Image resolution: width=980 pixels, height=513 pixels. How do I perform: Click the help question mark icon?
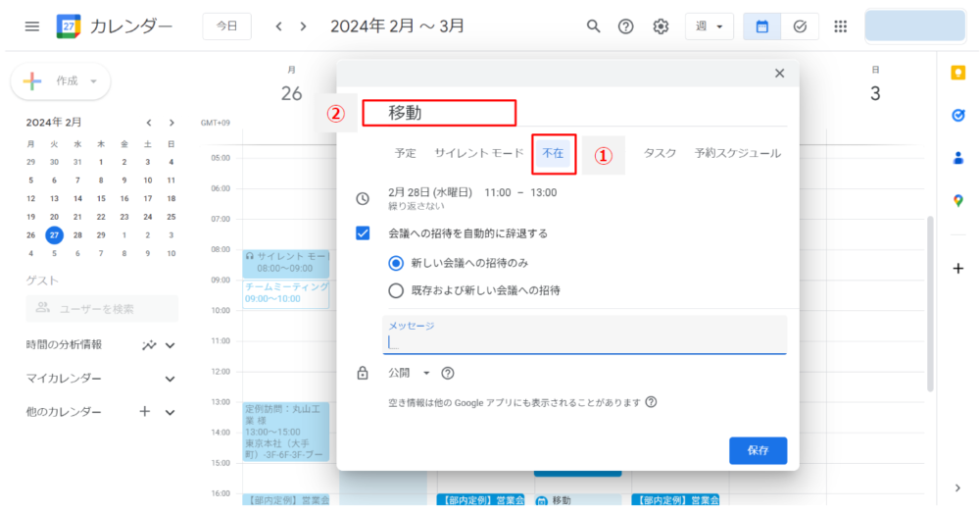(625, 26)
